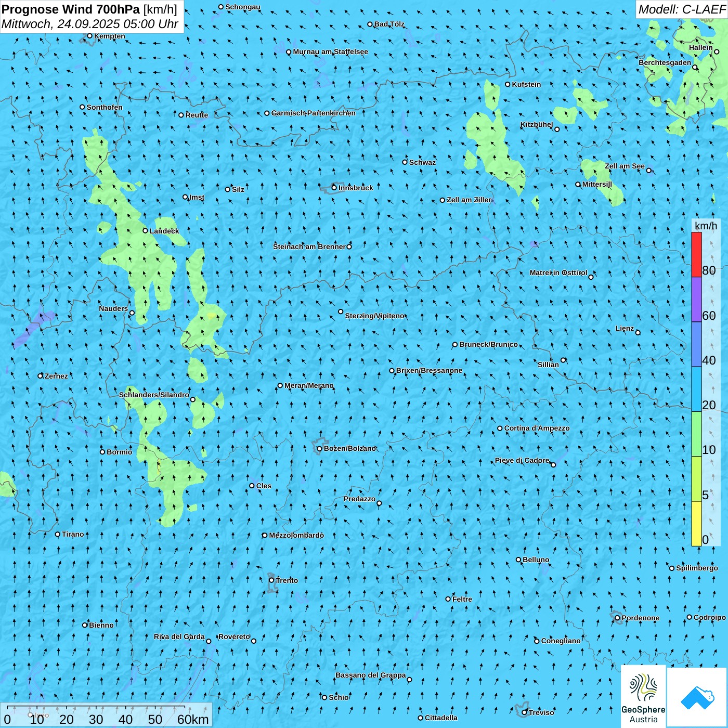The image size is (728, 728).
Task: Click the 'Kitzbühel' label
Action: [537, 124]
